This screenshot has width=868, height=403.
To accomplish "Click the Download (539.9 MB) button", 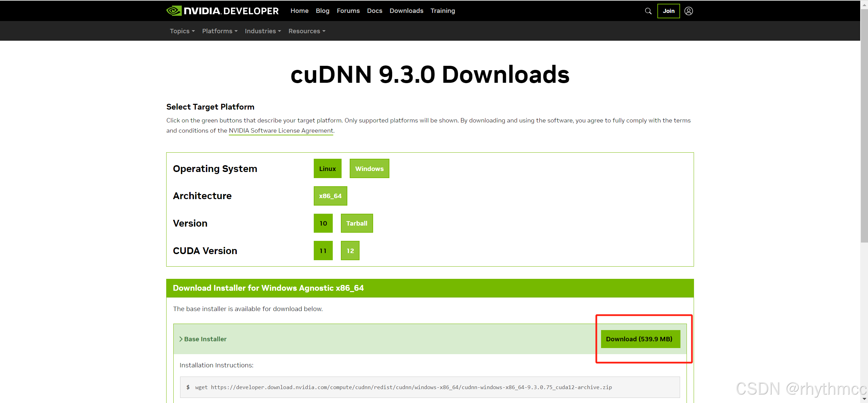I will pyautogui.click(x=640, y=339).
